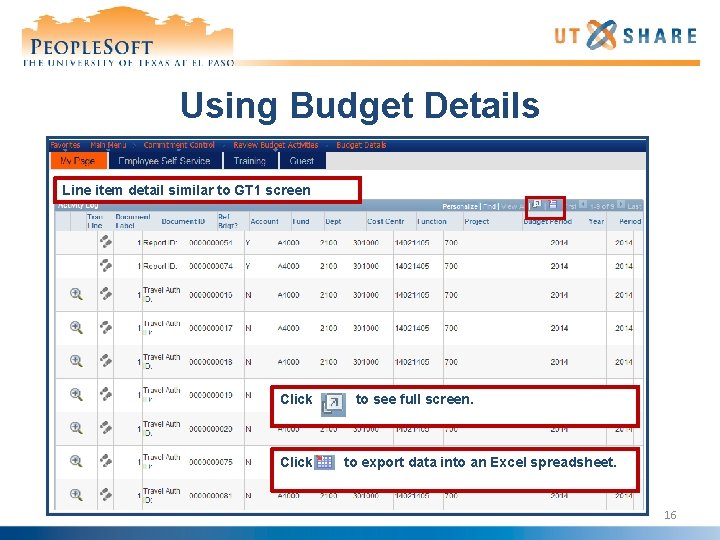The image size is (720, 540).
Task: Select document ID 0000000017 cell
Action: (x=211, y=328)
